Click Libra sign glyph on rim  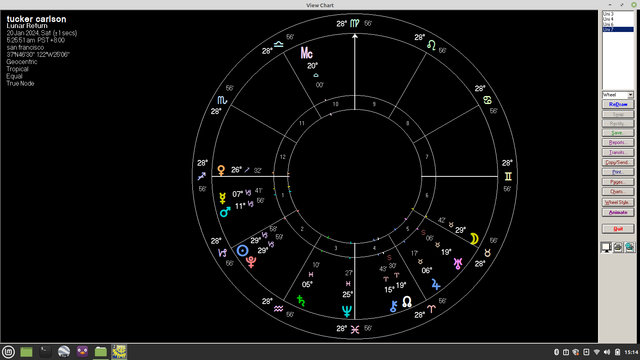point(278,44)
